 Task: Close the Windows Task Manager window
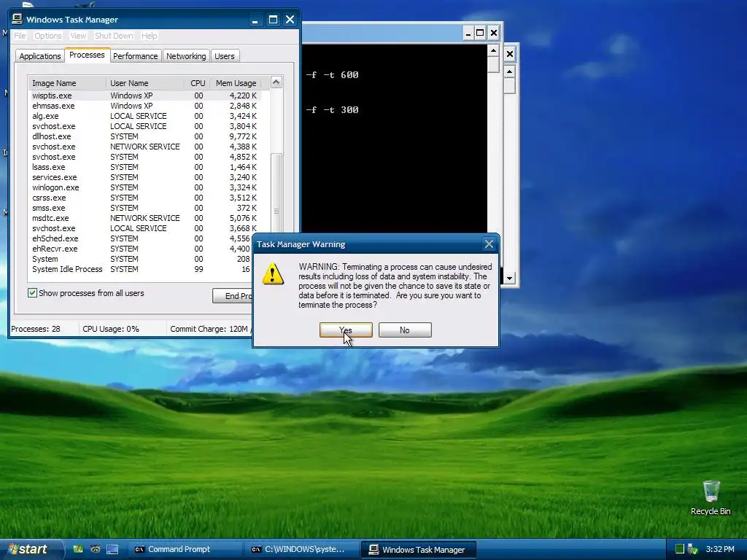pos(290,20)
